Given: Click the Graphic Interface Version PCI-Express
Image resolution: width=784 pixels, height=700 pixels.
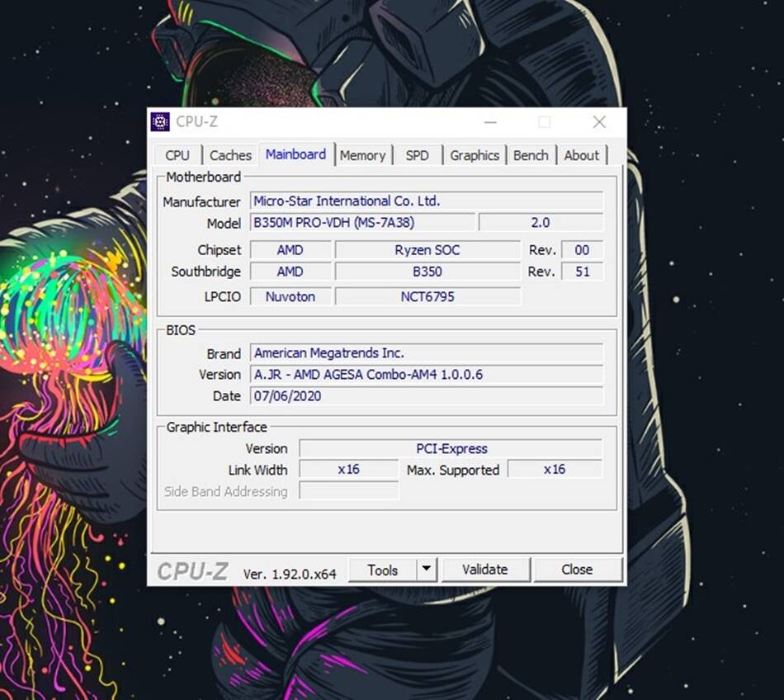Looking at the screenshot, I should coord(451,448).
